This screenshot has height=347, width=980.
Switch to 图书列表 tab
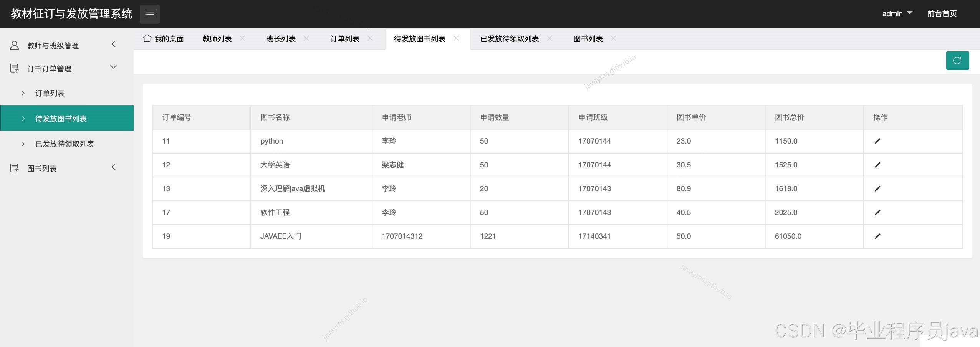(588, 39)
